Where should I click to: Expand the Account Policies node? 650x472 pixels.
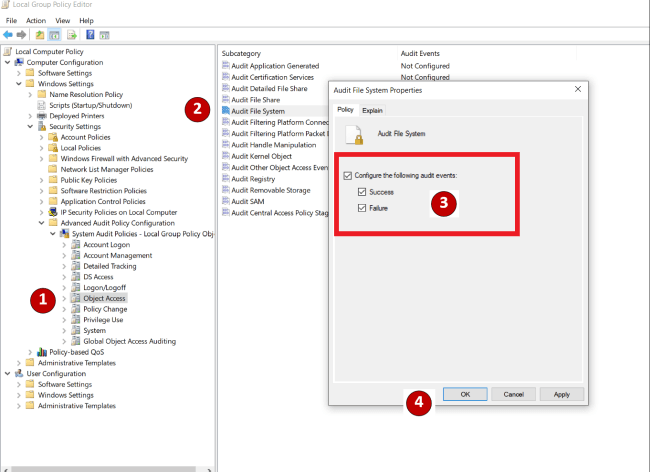pos(41,137)
